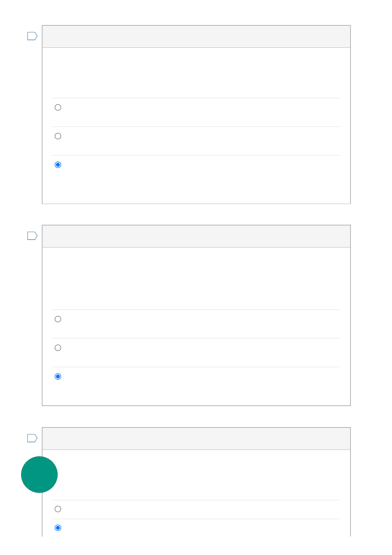Click the selected second radio in question three
The width and height of the screenshot is (392, 555).
coord(58,528)
